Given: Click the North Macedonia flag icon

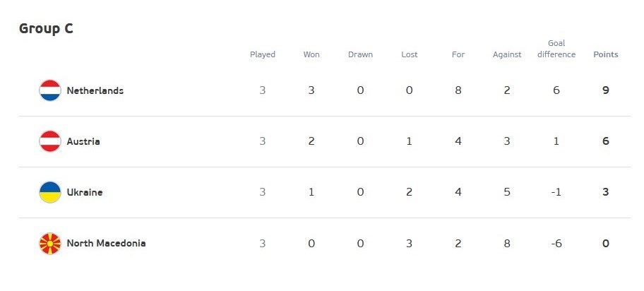Looking at the screenshot, I should pos(50,244).
